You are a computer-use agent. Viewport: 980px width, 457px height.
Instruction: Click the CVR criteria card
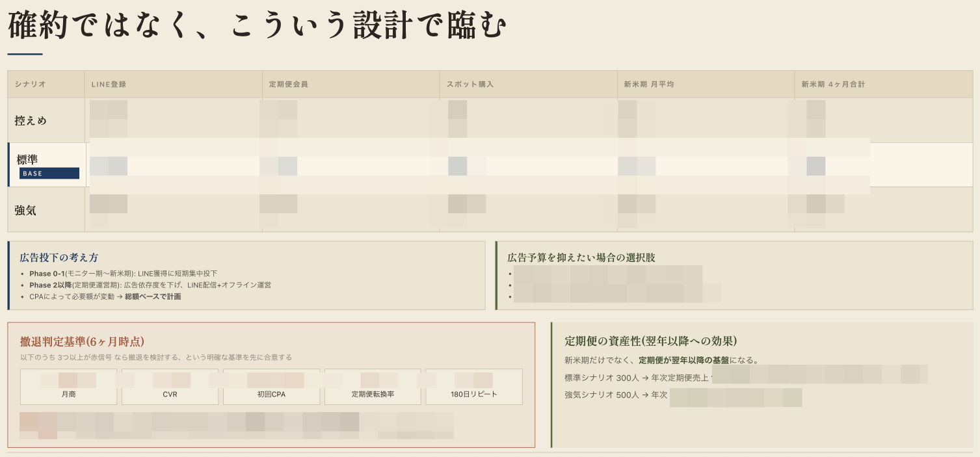170,387
